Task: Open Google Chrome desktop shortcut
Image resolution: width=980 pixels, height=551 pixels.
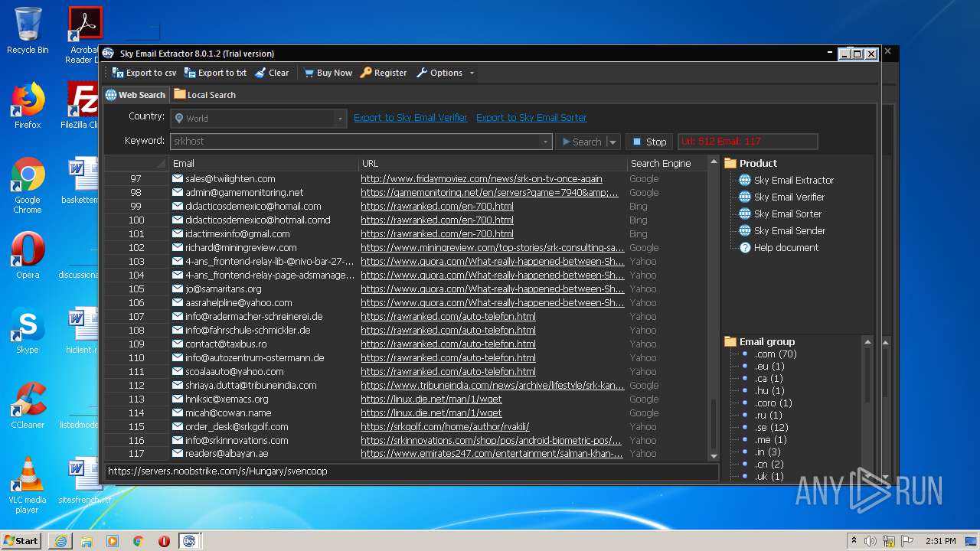Action: click(x=28, y=185)
